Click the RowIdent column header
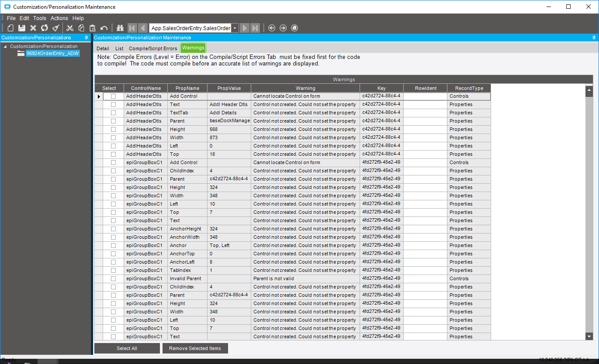The image size is (599, 364). (x=426, y=88)
